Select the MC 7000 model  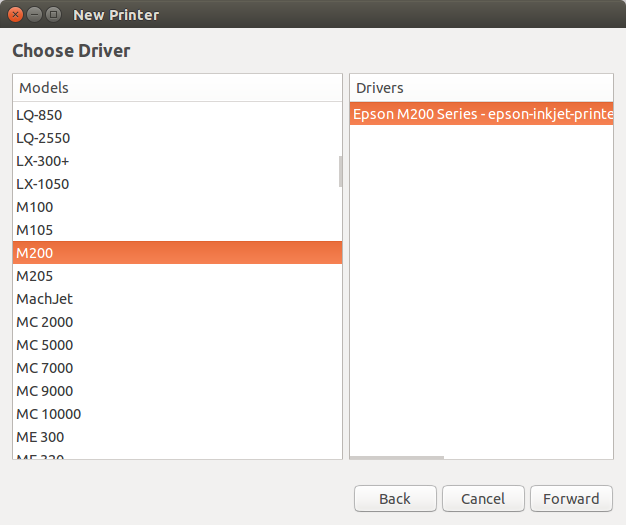[177, 368]
